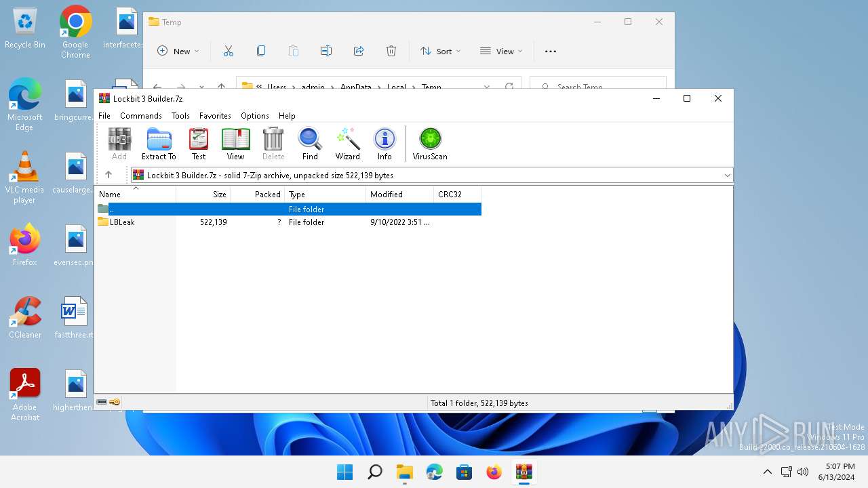868x488 pixels.
Task: Open Microsoft Edge desktop shortcut
Action: (x=24, y=104)
